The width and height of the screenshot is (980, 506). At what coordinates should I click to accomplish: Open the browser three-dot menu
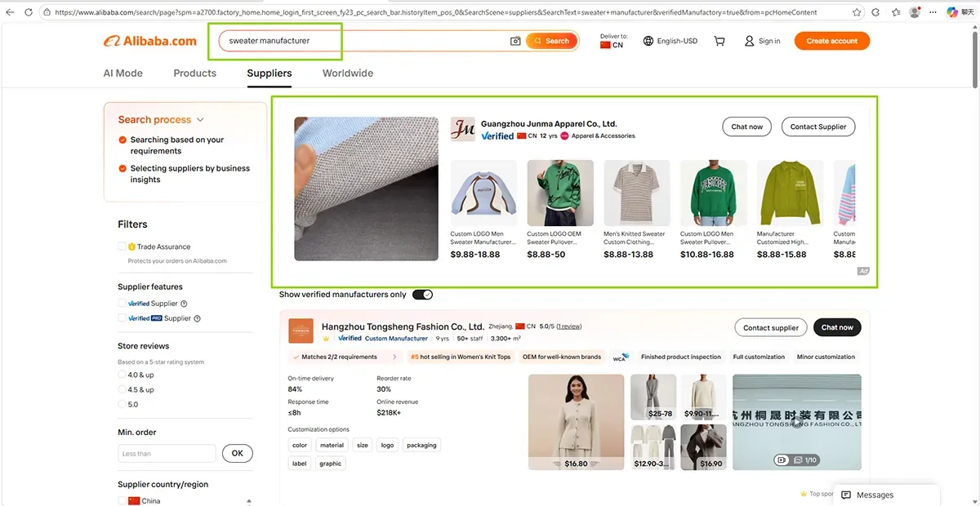933,13
